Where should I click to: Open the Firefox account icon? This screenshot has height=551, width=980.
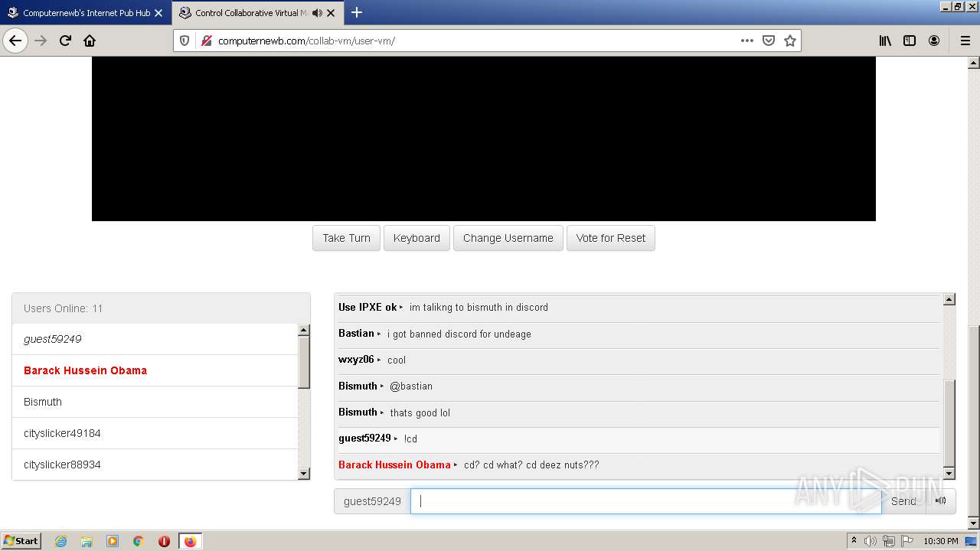(934, 41)
